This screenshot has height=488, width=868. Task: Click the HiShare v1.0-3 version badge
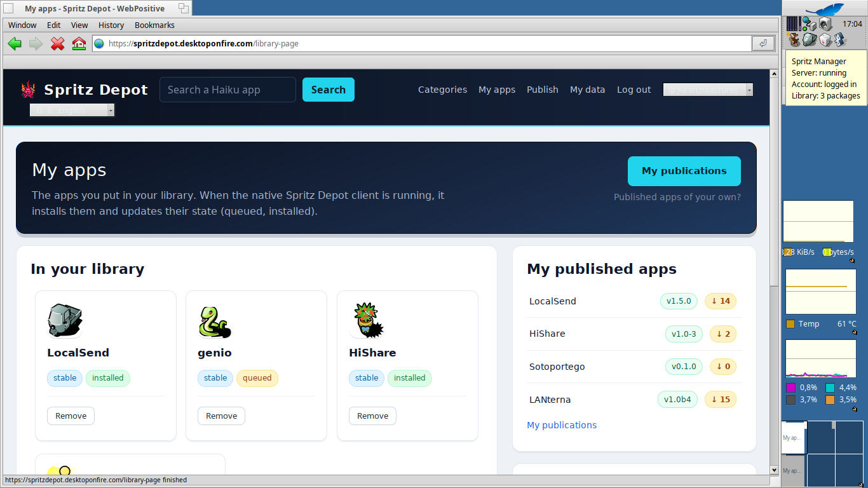684,334
